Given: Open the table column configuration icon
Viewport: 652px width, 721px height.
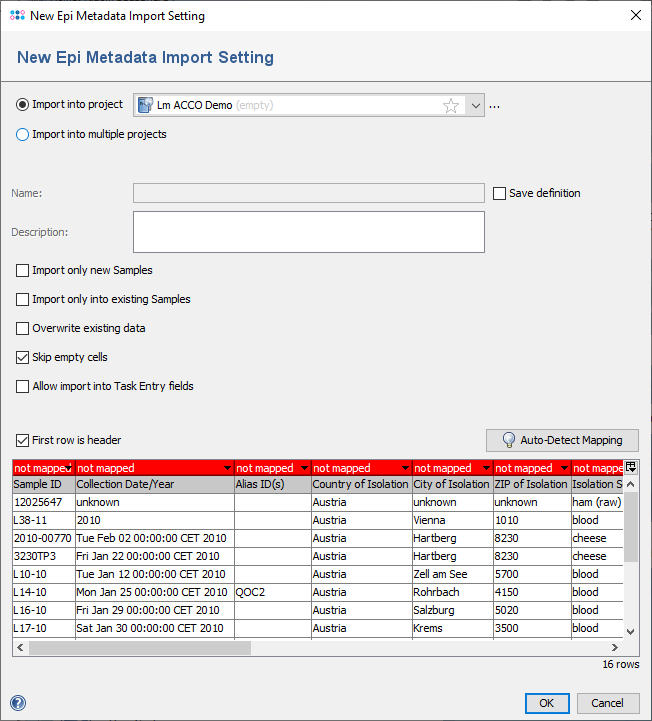Looking at the screenshot, I should click(630, 467).
